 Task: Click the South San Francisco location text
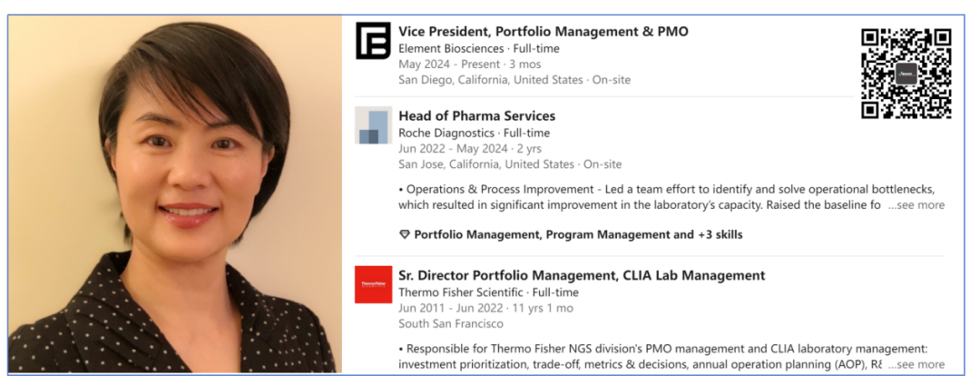click(x=450, y=323)
